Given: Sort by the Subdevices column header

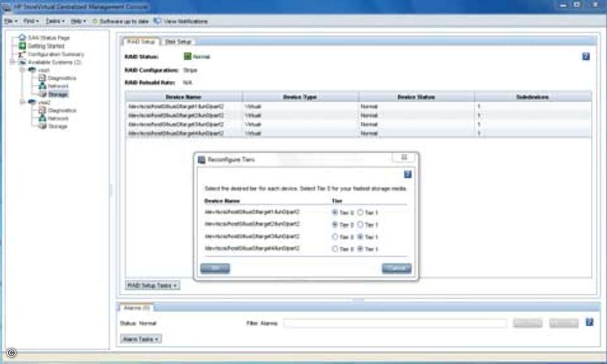Looking at the screenshot, I should tap(533, 97).
